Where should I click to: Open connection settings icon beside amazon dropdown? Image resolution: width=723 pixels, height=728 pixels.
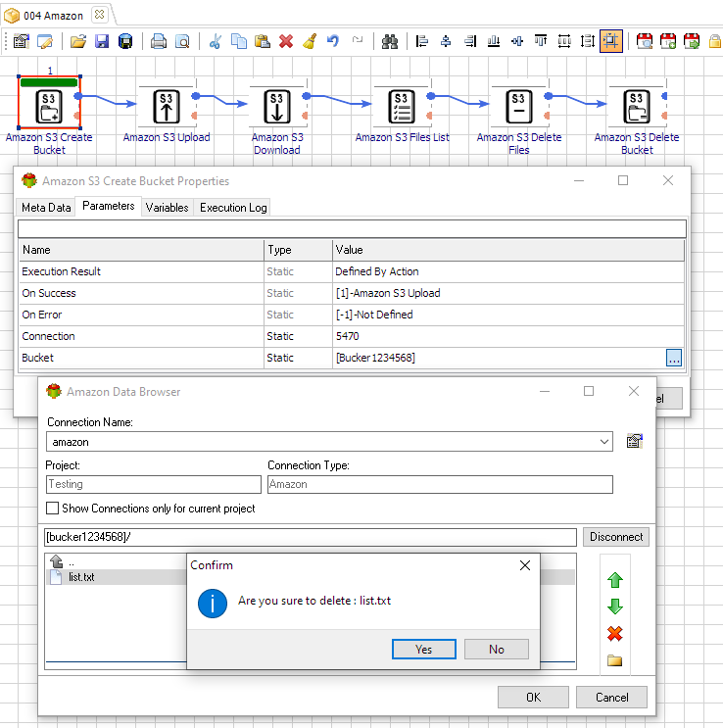click(634, 441)
